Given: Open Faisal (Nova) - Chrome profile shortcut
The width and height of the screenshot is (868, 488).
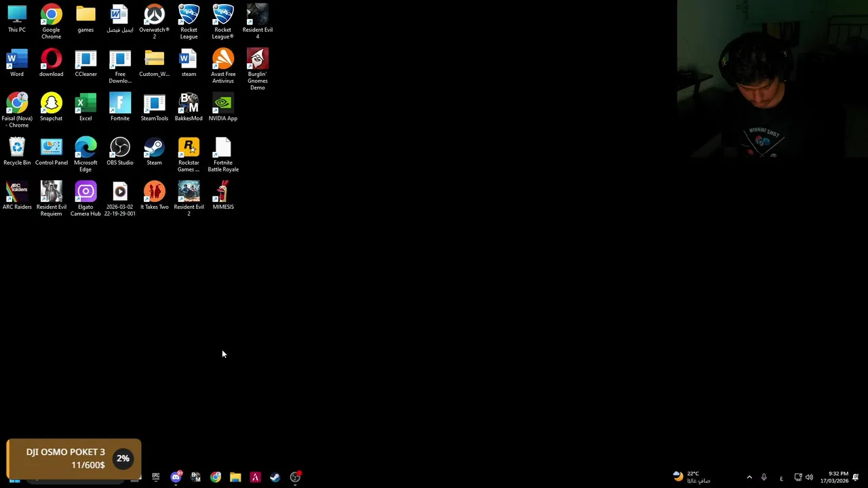Looking at the screenshot, I should pyautogui.click(x=17, y=110).
